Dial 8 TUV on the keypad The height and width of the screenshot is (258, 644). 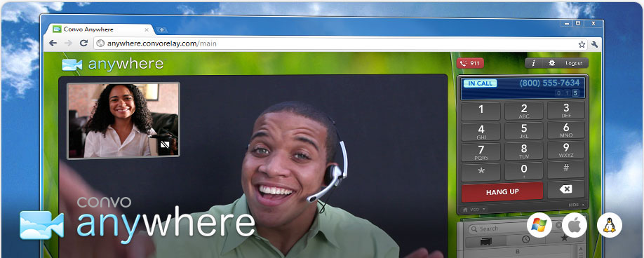(x=523, y=151)
